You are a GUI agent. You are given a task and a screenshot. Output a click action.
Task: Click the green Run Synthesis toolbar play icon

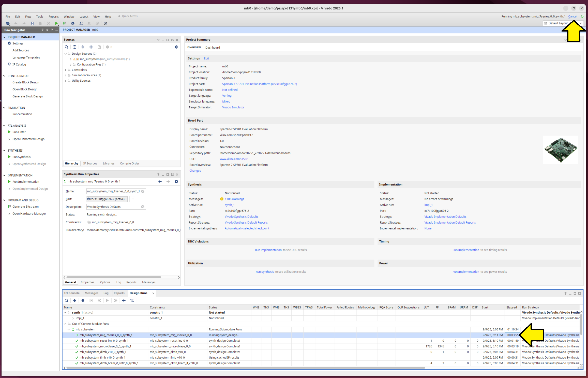[x=56, y=23]
